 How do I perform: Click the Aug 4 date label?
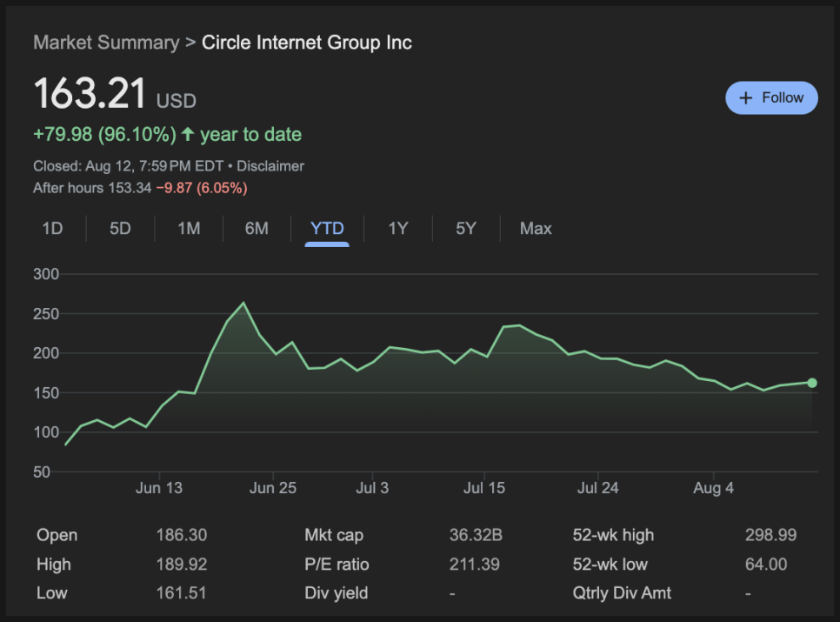point(714,488)
